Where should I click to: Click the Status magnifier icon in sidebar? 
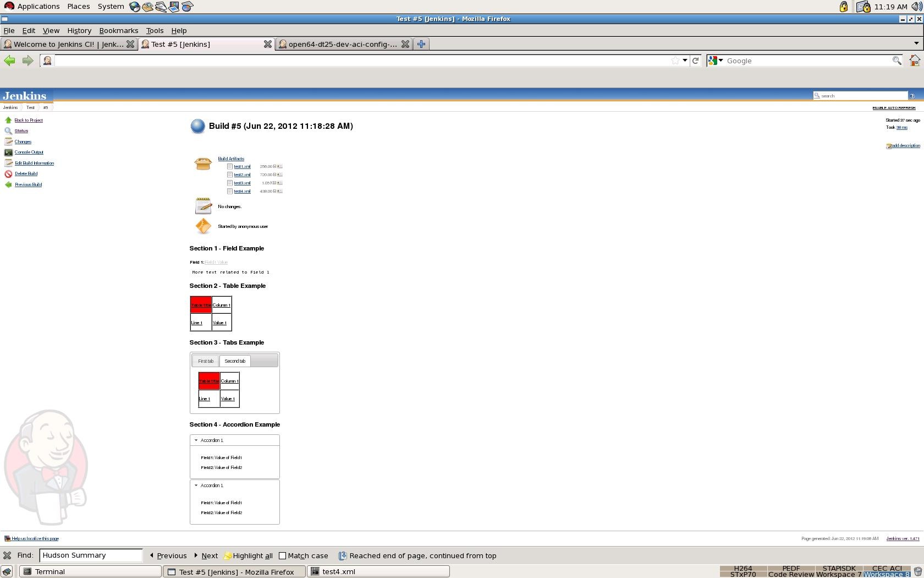[x=8, y=131]
